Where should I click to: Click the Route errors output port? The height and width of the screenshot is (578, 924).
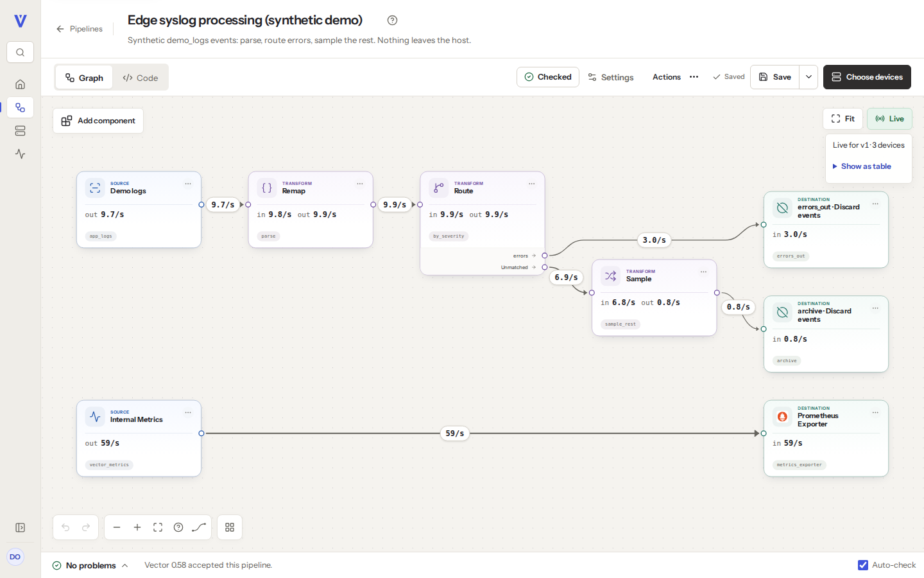pos(545,256)
